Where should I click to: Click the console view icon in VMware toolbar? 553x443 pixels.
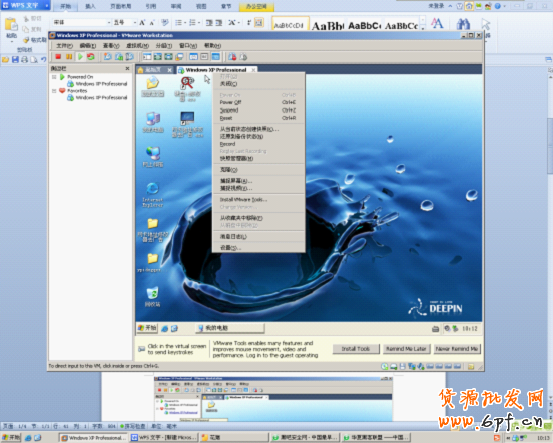[x=215, y=56]
